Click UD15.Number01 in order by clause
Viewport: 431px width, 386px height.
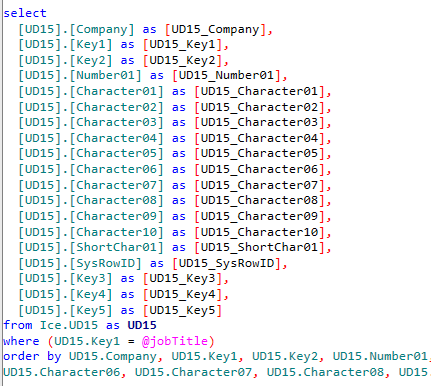380,356
